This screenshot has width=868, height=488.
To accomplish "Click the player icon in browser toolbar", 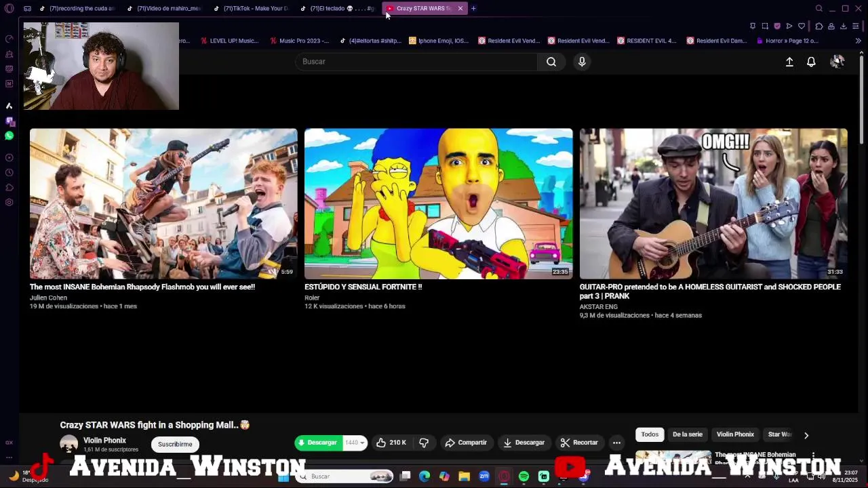I will [x=789, y=26].
